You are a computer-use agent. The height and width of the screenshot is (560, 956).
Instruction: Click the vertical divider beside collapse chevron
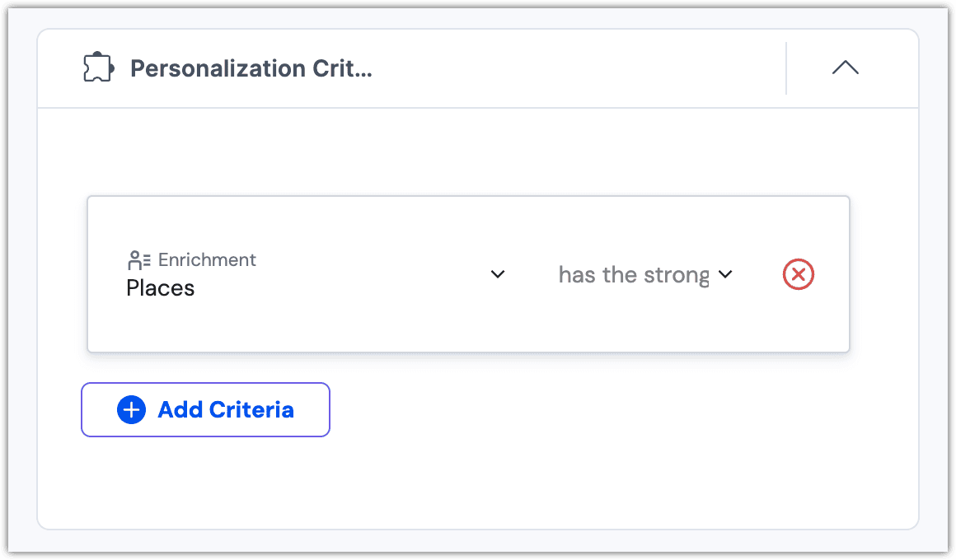coord(786,68)
